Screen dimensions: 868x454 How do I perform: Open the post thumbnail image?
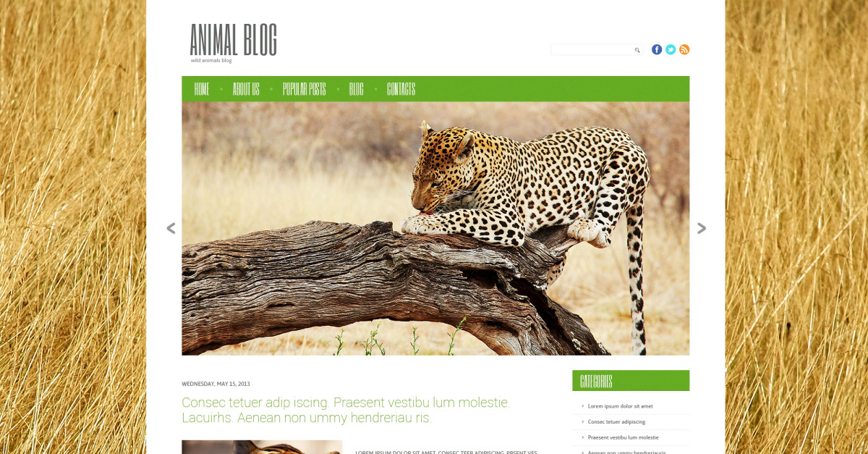262,447
